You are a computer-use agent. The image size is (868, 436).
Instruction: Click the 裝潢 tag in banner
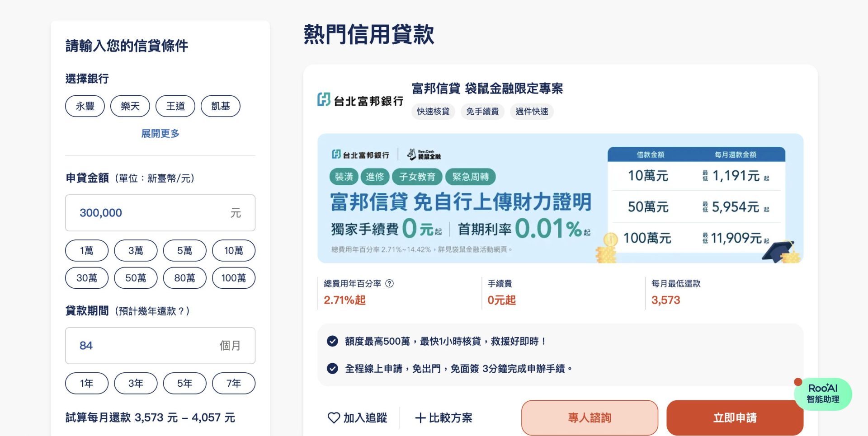[x=344, y=177]
